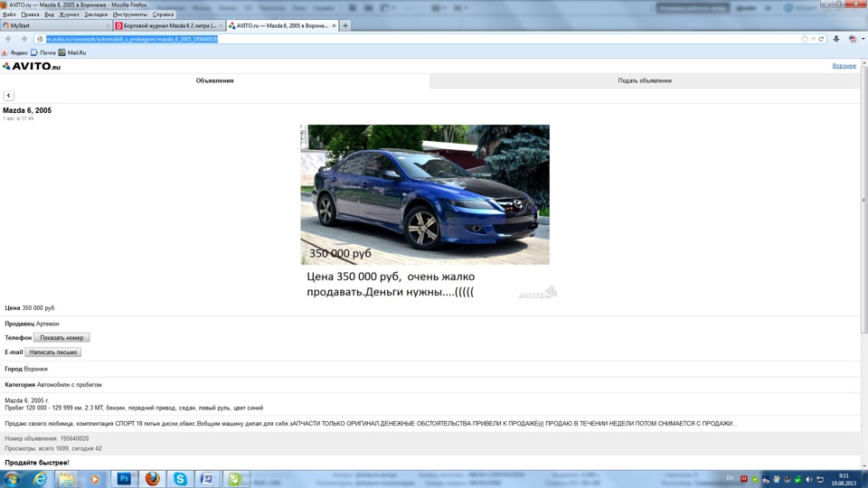The width and height of the screenshot is (868, 488).
Task: Close the Бортовой журнал Mazda 6 tab
Action: point(221,26)
